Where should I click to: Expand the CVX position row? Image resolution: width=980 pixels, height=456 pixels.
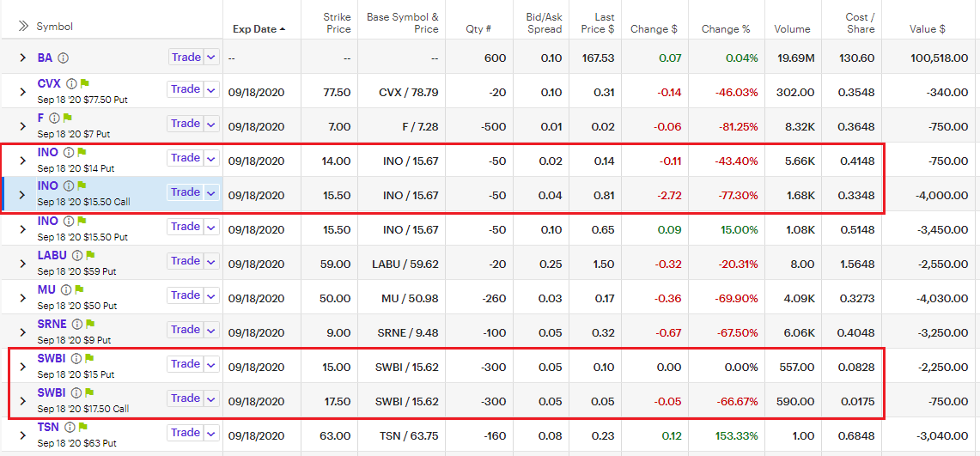[23, 92]
